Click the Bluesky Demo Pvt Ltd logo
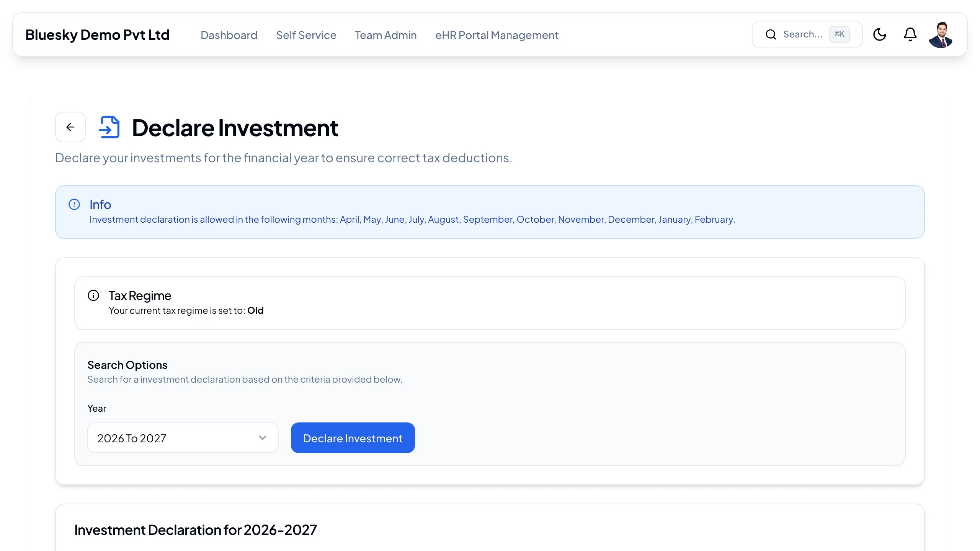The image size is (980, 551). [x=98, y=34]
